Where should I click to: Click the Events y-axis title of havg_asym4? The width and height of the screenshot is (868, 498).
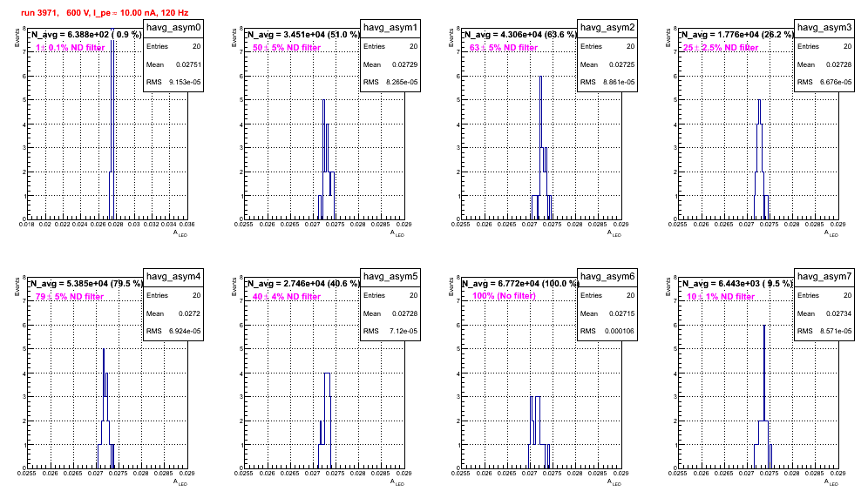(17, 286)
